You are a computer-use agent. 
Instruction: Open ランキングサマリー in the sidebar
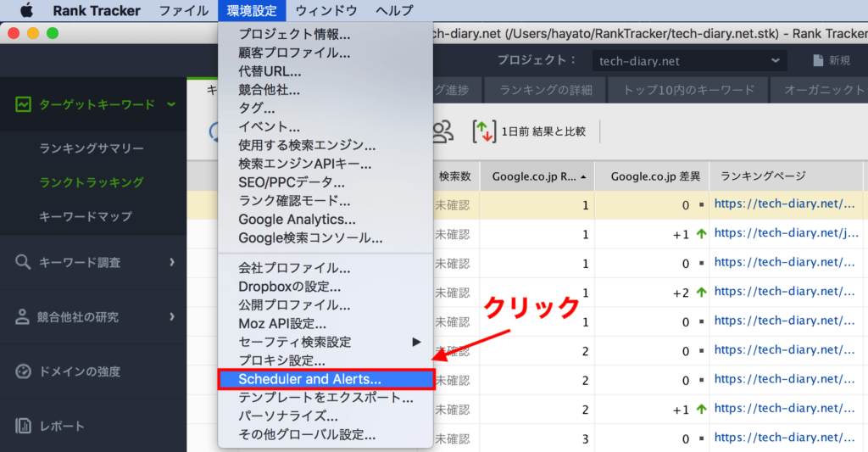92,148
